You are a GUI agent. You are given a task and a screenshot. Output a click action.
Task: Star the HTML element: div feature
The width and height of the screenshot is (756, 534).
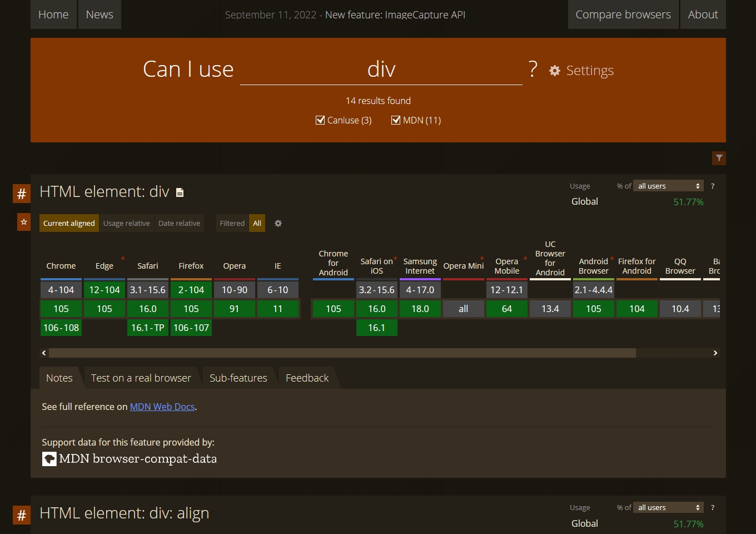[24, 222]
